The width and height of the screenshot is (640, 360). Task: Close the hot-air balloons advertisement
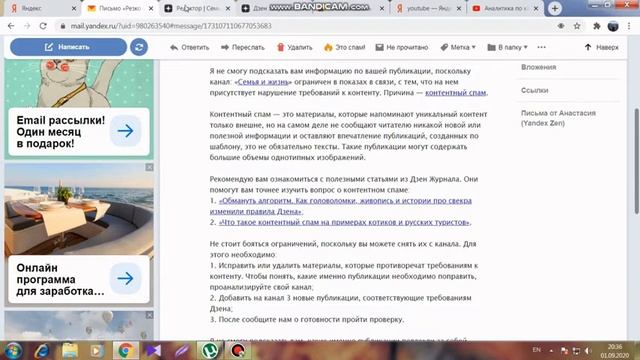pyautogui.click(x=149, y=315)
